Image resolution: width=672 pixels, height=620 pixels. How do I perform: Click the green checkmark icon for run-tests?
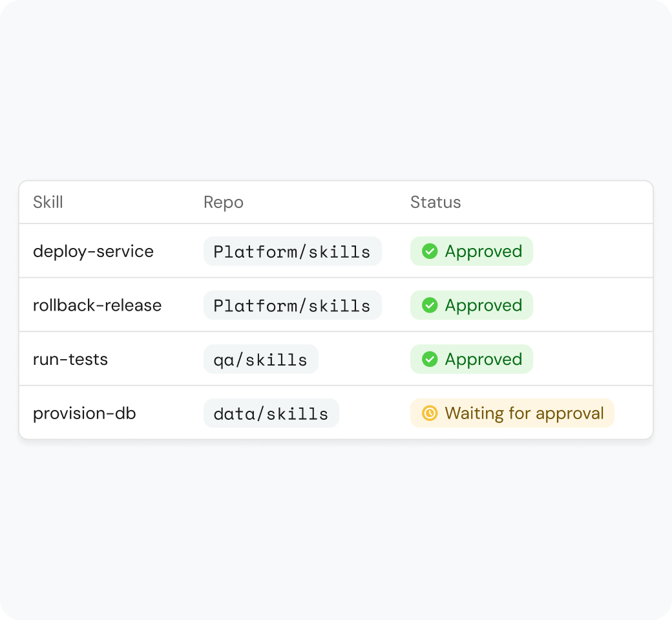click(x=430, y=359)
